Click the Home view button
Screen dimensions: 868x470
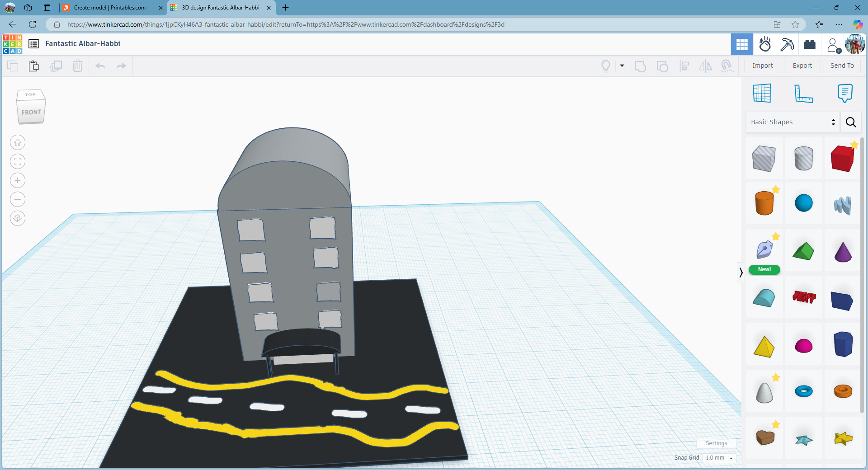18,142
